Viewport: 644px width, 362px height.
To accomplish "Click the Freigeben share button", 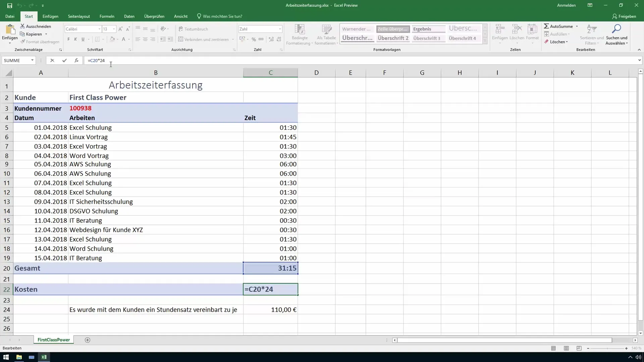I will [x=624, y=16].
